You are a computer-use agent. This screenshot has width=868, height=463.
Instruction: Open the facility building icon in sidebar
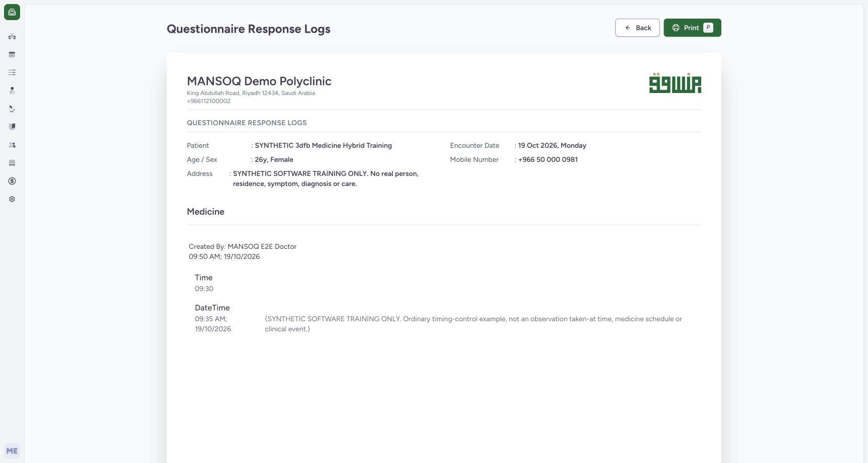(x=12, y=36)
